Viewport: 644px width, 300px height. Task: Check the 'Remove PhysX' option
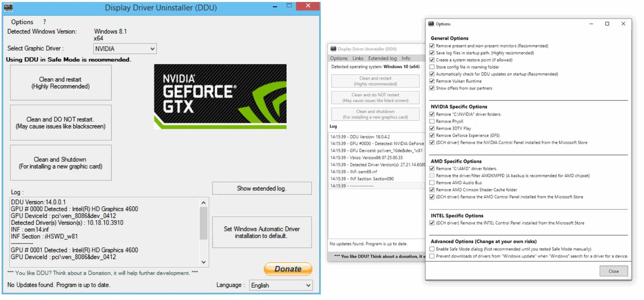[x=432, y=121]
